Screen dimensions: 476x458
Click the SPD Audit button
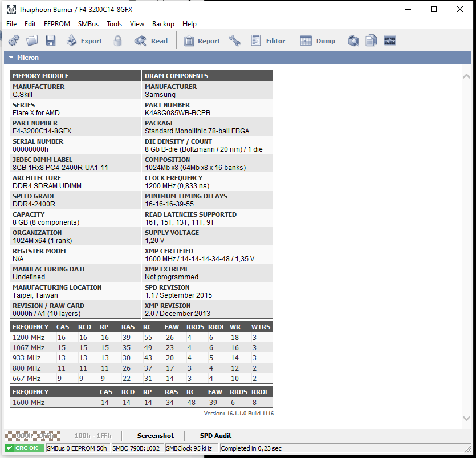[x=215, y=436]
